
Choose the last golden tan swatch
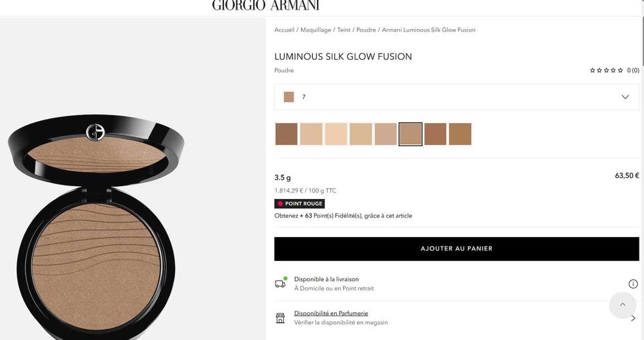click(x=460, y=134)
